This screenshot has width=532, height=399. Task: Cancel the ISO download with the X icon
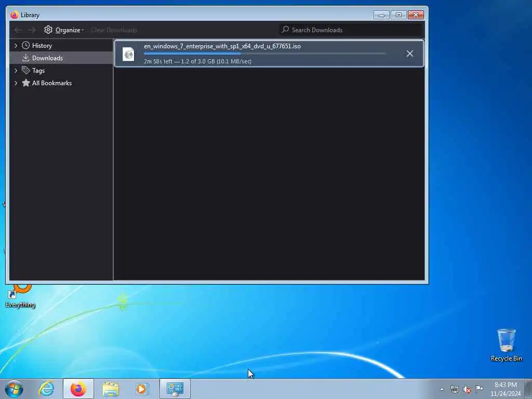coord(409,54)
